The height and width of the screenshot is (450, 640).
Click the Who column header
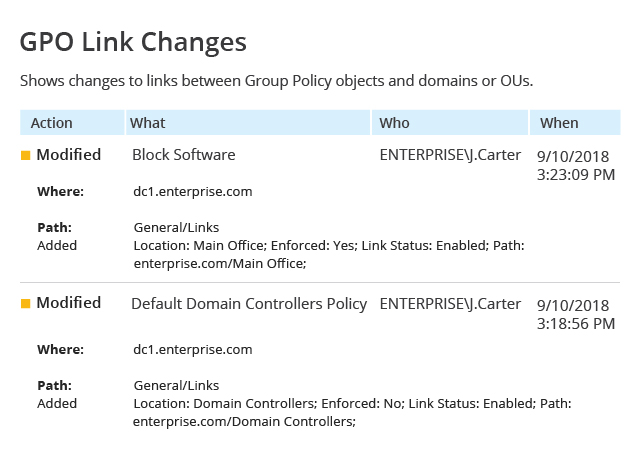click(450, 123)
